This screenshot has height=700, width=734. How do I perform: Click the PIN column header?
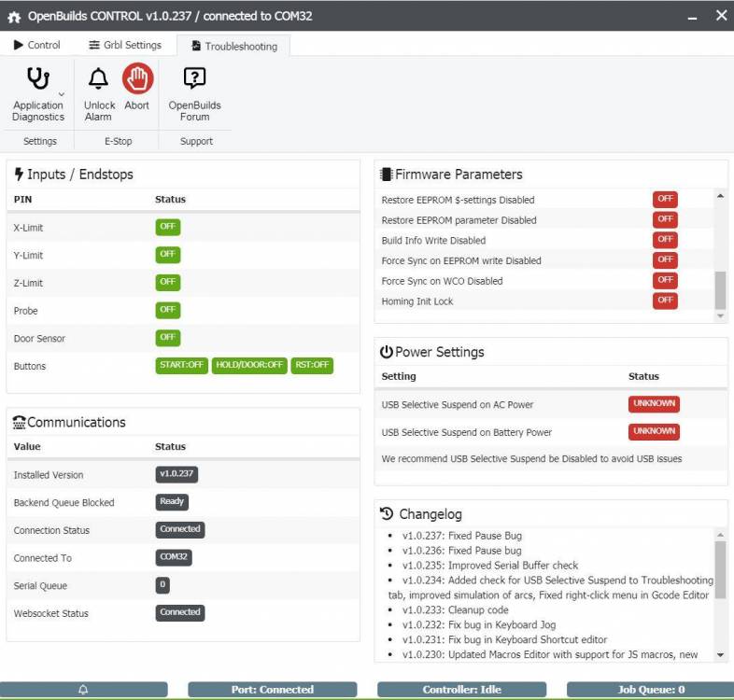tap(23, 200)
